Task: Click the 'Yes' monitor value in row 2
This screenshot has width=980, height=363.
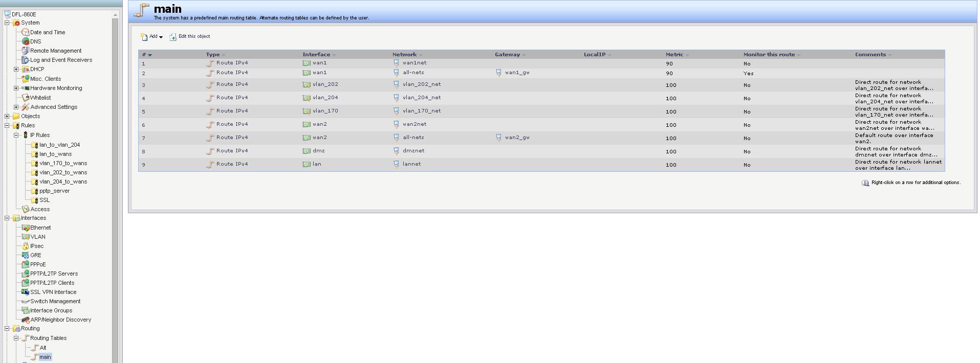Action: coord(748,74)
